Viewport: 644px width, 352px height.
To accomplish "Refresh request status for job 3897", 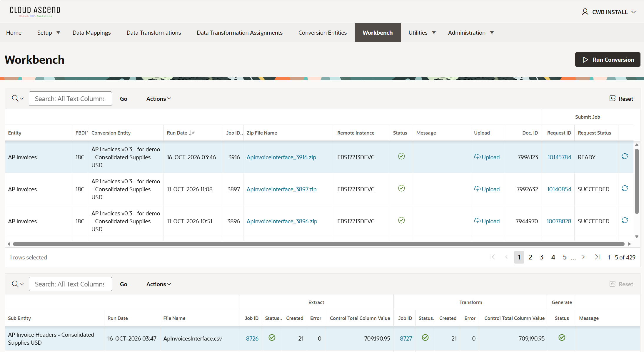I will click(x=625, y=188).
